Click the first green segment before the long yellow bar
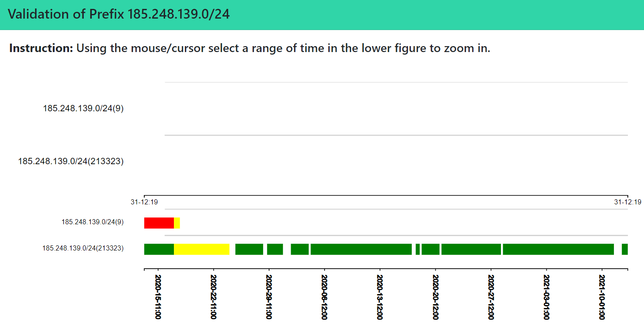 159,249
